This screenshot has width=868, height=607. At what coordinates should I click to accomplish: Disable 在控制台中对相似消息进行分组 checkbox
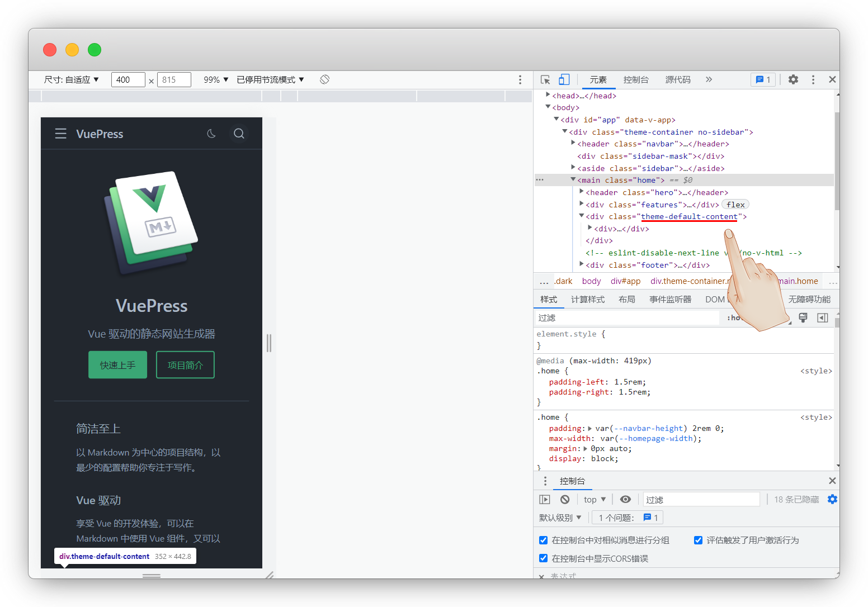[x=543, y=540]
